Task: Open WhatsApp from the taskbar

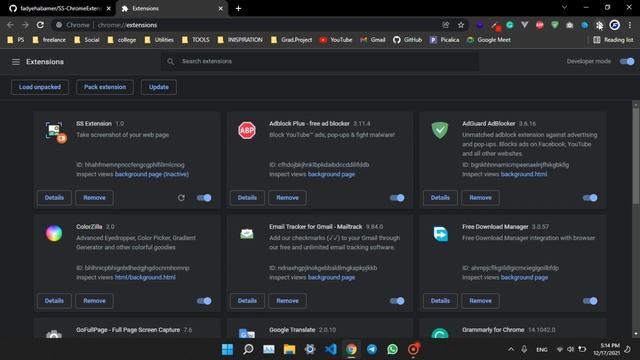Action: coord(392,349)
